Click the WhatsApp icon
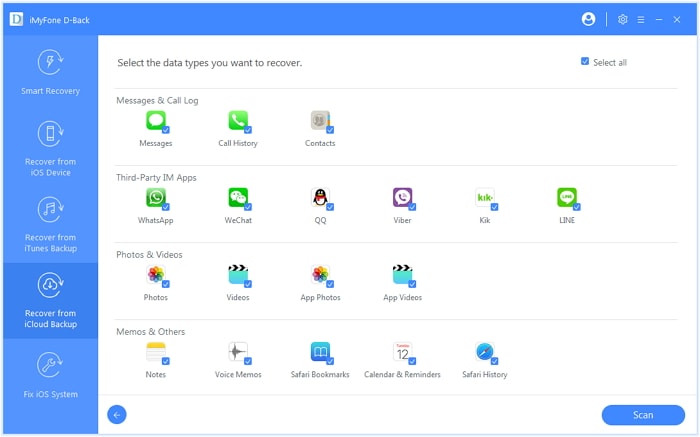Image resolution: width=700 pixels, height=437 pixels. coord(156,197)
